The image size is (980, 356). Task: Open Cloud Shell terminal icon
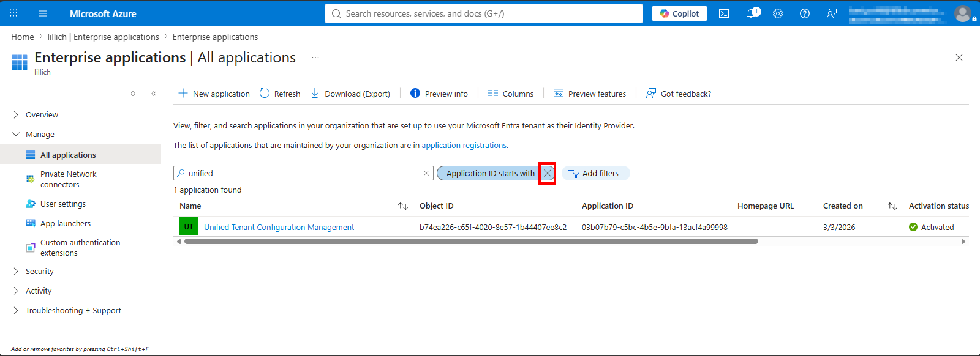click(x=724, y=13)
